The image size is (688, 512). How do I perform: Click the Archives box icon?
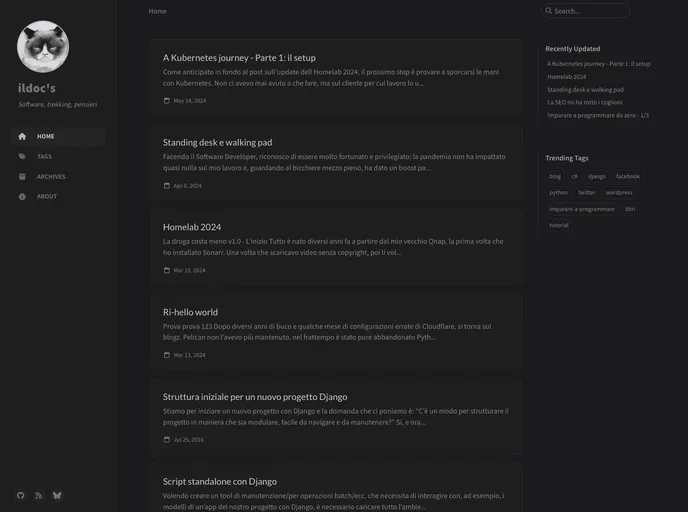(x=22, y=176)
